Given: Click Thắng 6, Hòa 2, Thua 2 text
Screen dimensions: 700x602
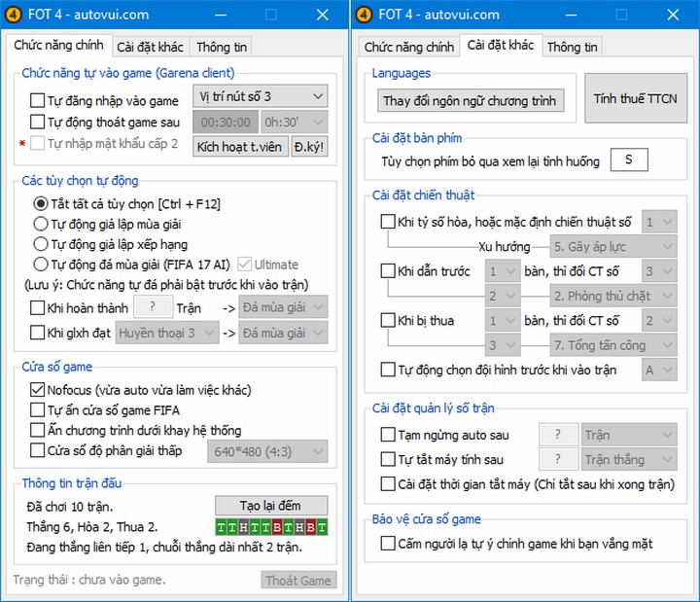Looking at the screenshot, I should [92, 527].
